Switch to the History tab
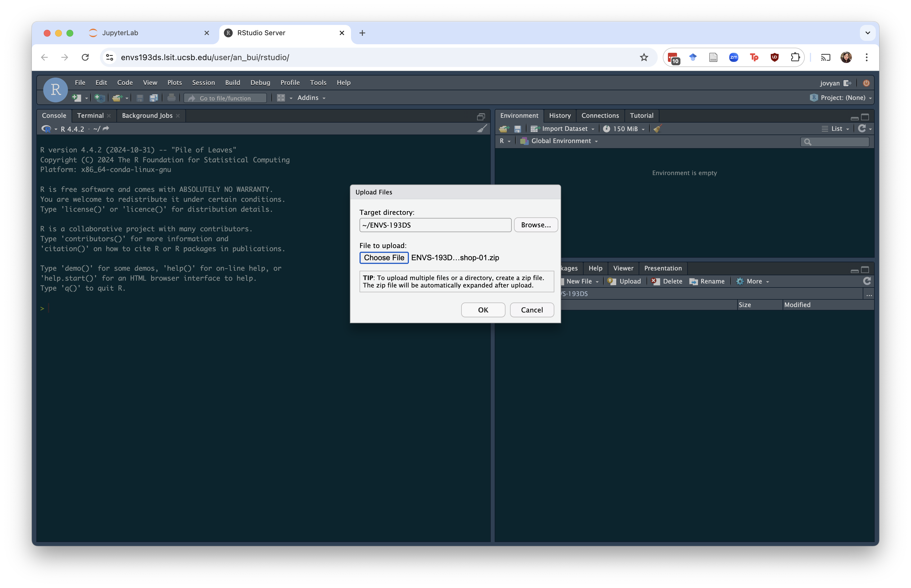 point(560,115)
